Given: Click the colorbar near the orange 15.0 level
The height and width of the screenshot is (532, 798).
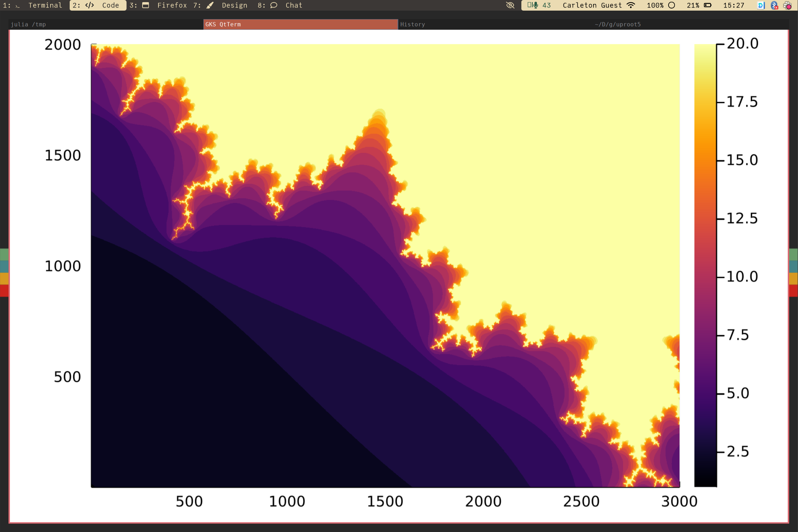Looking at the screenshot, I should (705, 160).
